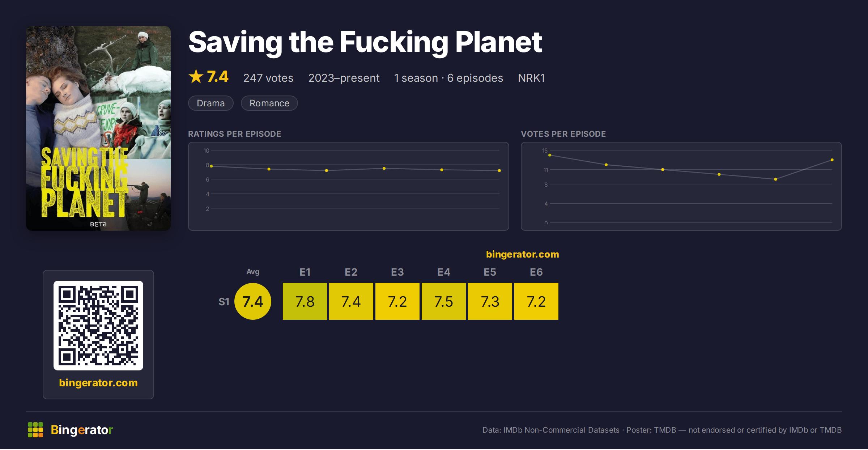Click the E3 column header
868x450 pixels.
397,272
